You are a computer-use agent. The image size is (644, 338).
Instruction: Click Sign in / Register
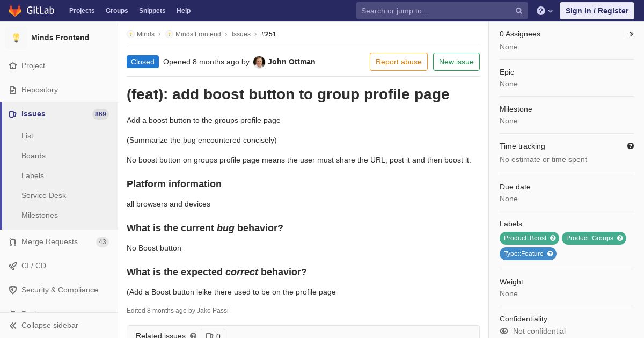(x=597, y=11)
